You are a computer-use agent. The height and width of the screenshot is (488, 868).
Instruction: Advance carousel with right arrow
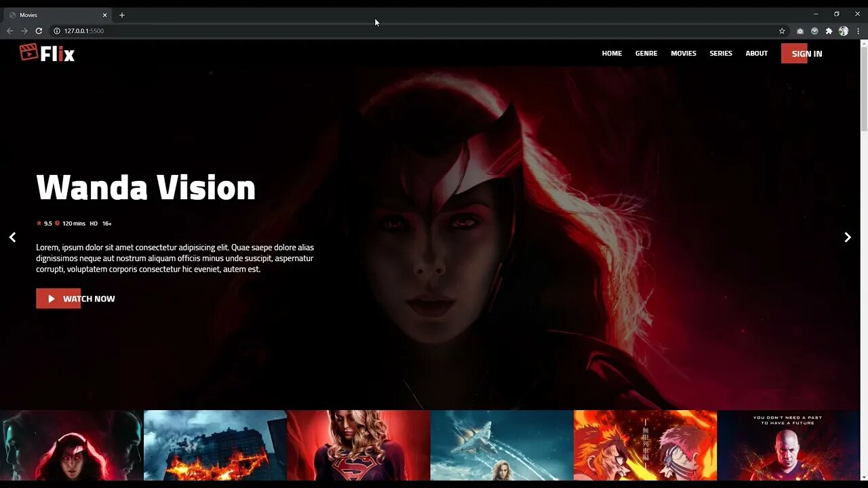pyautogui.click(x=848, y=237)
